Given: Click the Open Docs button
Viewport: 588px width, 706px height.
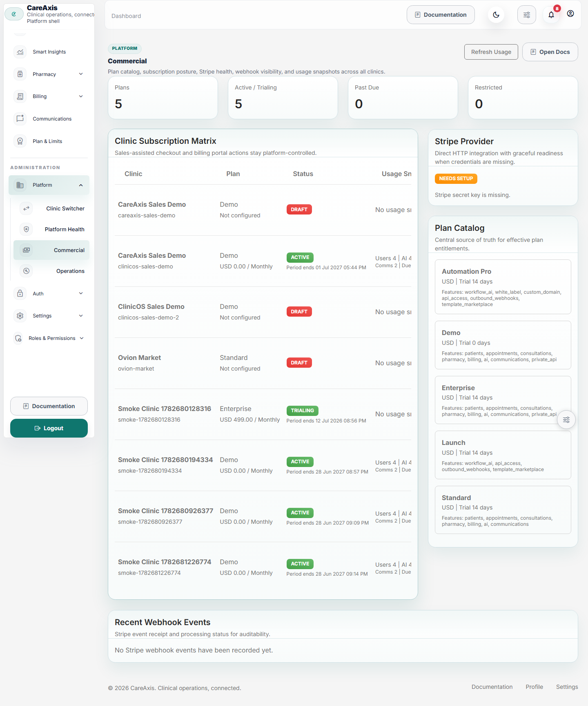Looking at the screenshot, I should (550, 52).
